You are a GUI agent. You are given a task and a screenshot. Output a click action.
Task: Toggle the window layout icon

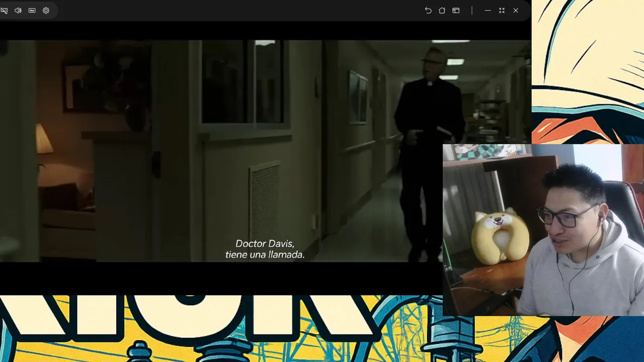click(x=456, y=11)
